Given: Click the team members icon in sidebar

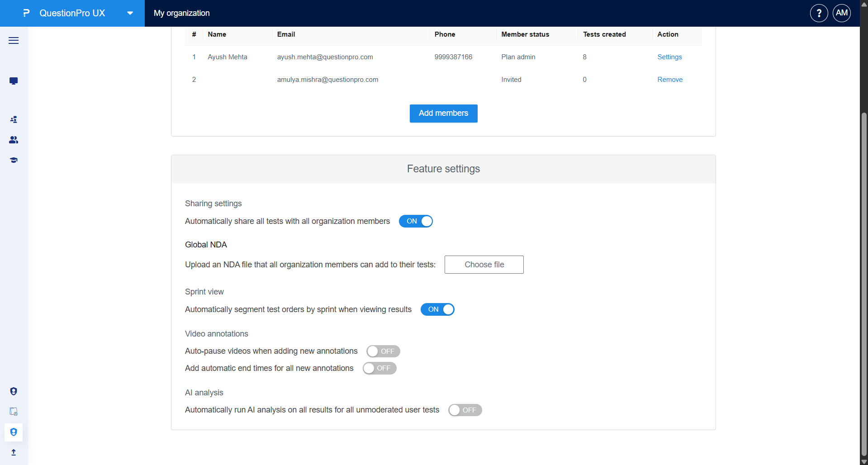Looking at the screenshot, I should coord(14,140).
